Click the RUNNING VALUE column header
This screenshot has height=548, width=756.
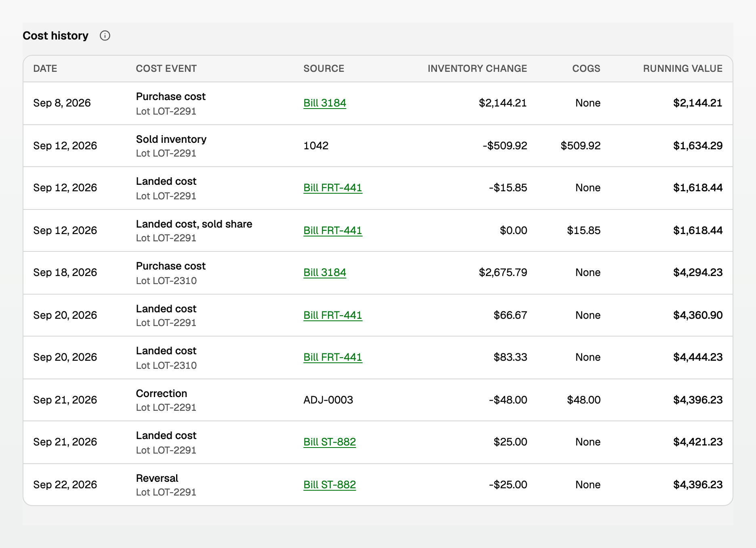[x=683, y=69]
